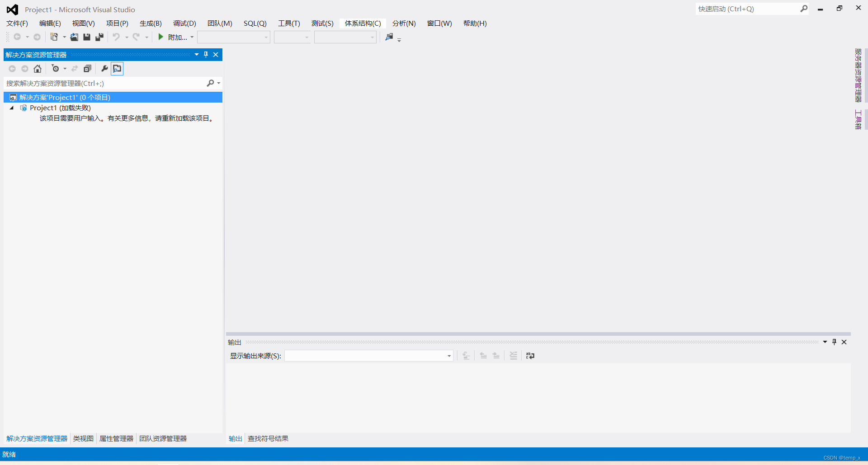The width and height of the screenshot is (868, 465).
Task: Open the Show output from dropdown
Action: pos(369,356)
